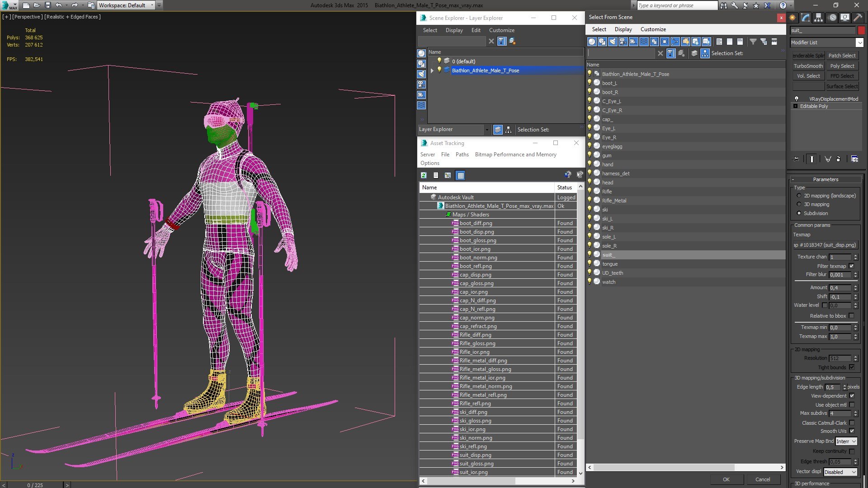Expand the Editable Poly stack entry
This screenshot has height=488, width=868.
(795, 106)
